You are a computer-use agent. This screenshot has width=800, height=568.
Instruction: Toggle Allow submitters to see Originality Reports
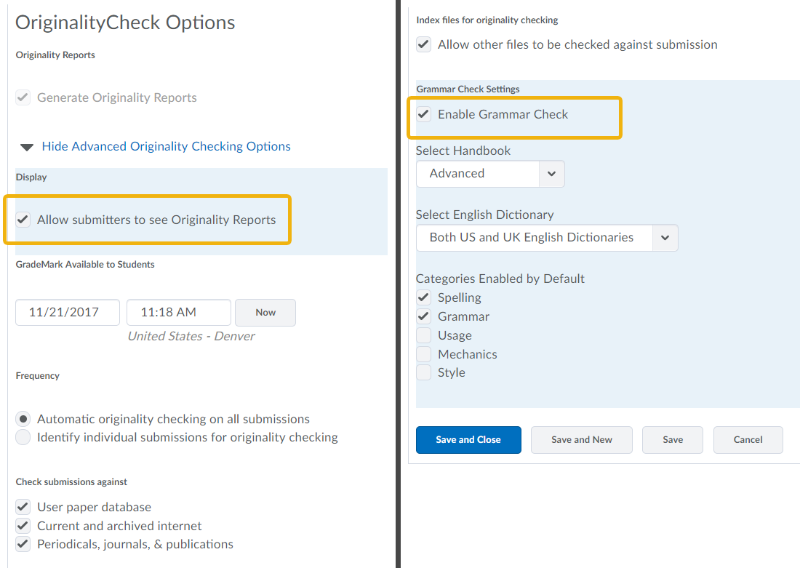tap(23, 220)
